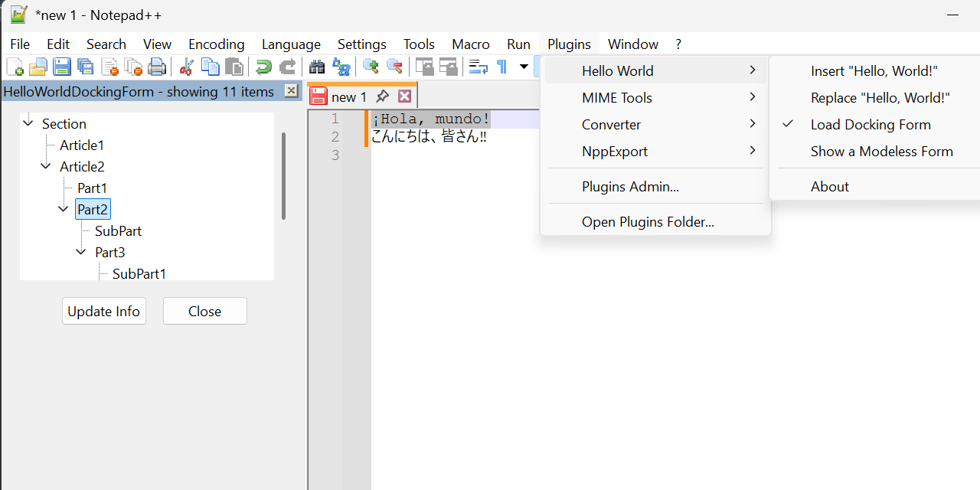980x490 pixels.
Task: Close the HelloWorldDockingForm panel
Action: 291,91
